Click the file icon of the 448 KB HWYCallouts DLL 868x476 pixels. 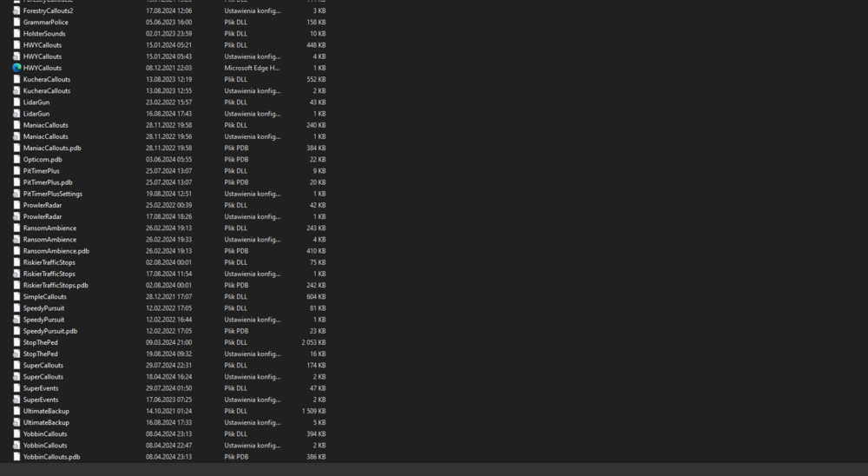tap(16, 45)
